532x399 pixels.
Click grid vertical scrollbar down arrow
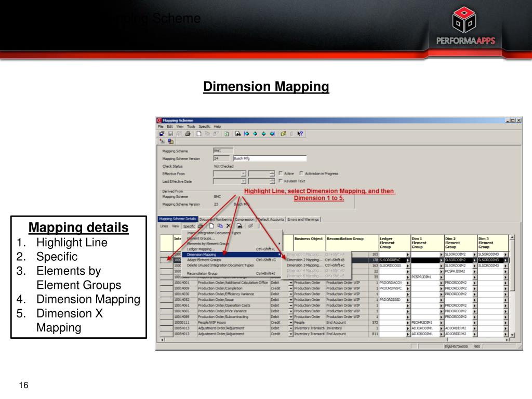(x=512, y=335)
